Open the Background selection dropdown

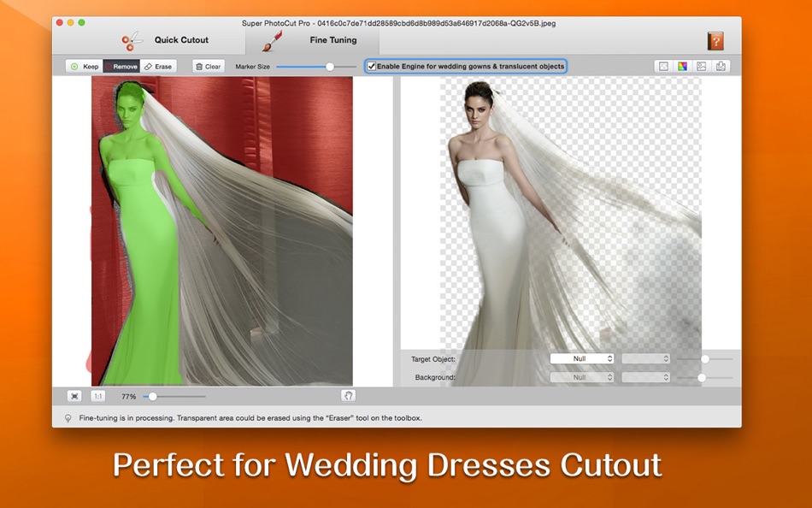point(582,376)
